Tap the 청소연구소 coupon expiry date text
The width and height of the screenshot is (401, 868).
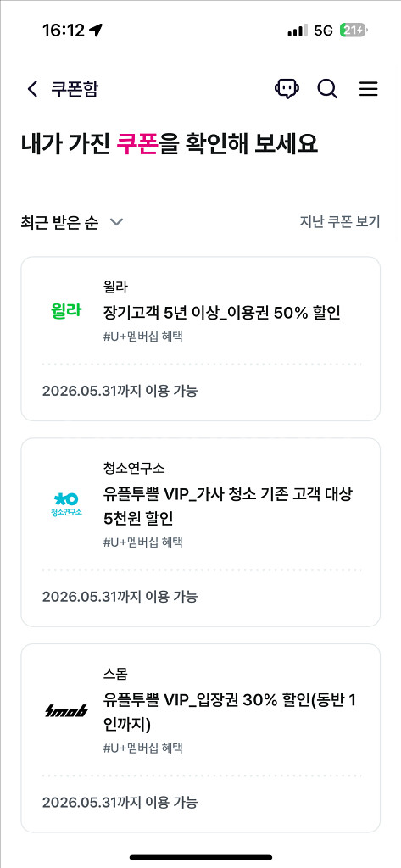click(x=120, y=596)
